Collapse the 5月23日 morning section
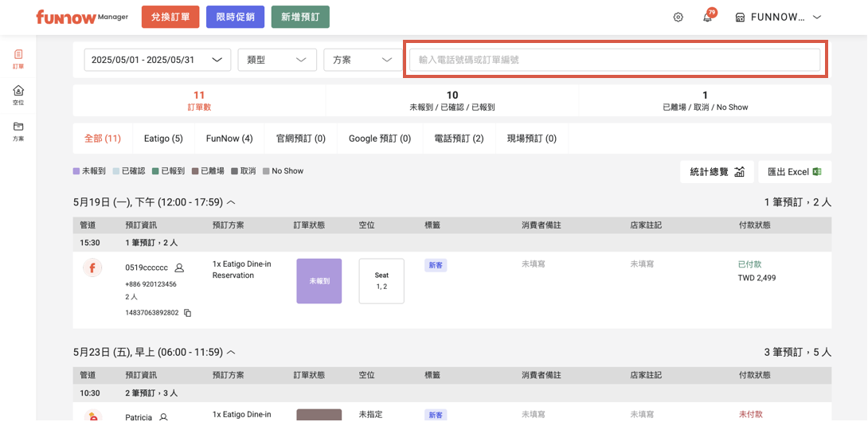 pos(231,352)
